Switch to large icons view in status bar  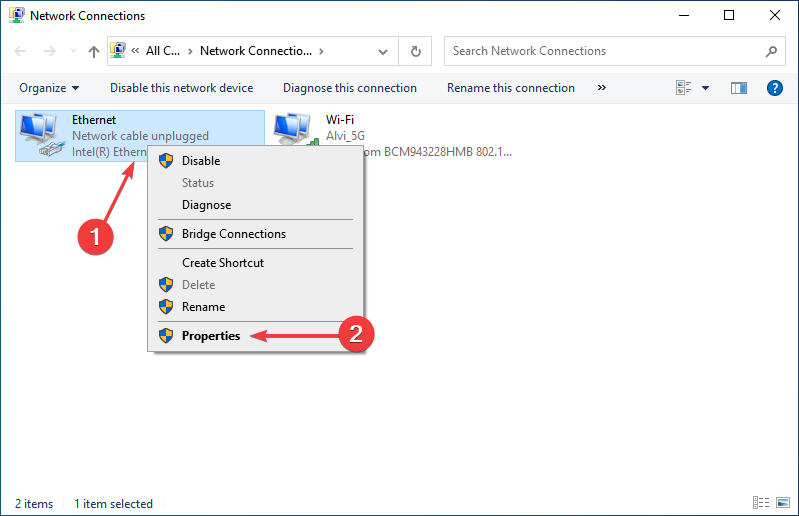[x=783, y=504]
